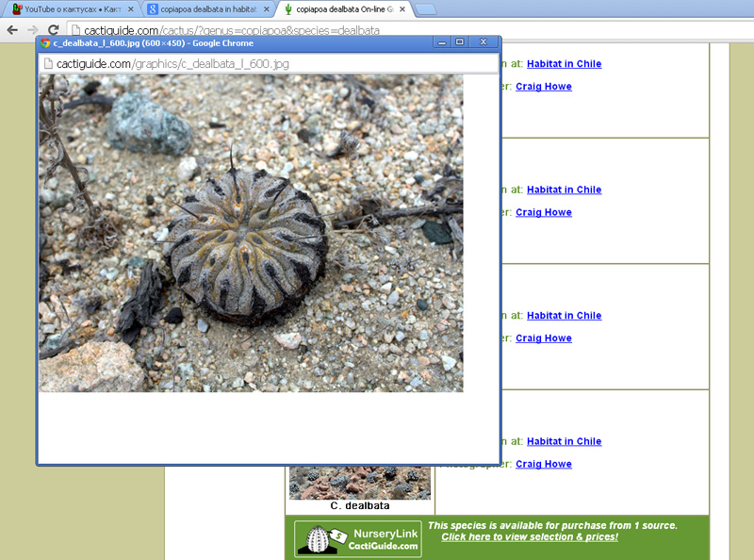Close the copiapoa dealbata in habitat tab
The image size is (754, 560).
[267, 9]
